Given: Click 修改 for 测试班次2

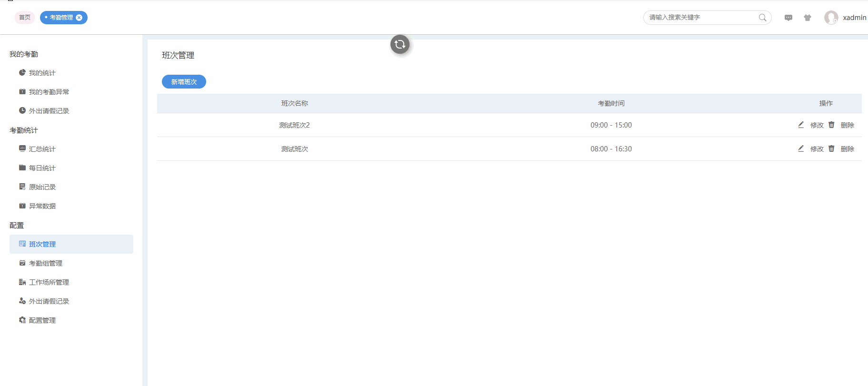Looking at the screenshot, I should pyautogui.click(x=817, y=125).
